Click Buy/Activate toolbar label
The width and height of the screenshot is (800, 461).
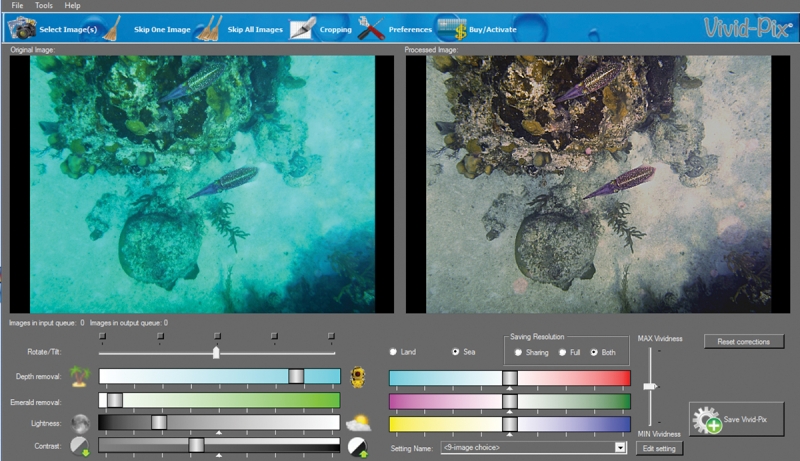[x=493, y=30]
